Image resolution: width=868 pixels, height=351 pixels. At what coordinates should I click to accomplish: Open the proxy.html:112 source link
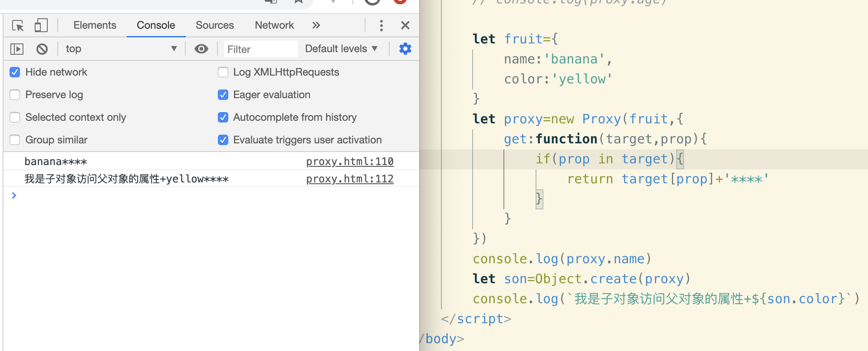(350, 179)
